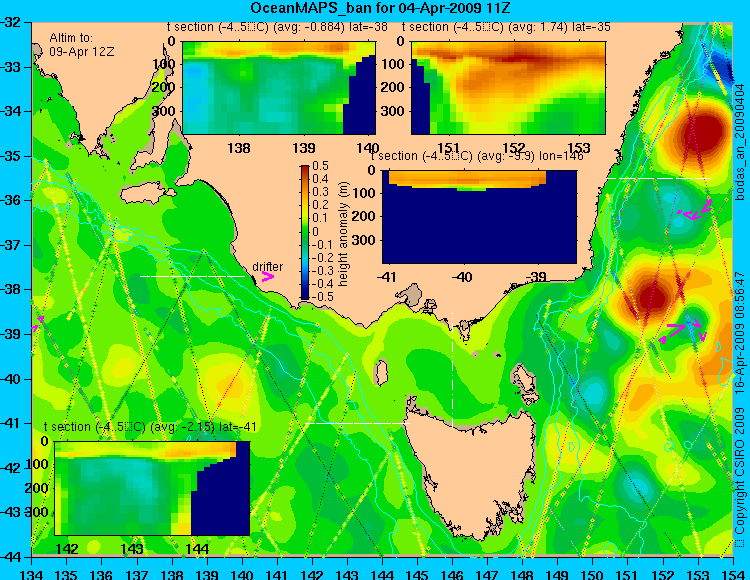The width and height of the screenshot is (750, 580).
Task: Select the 0.5 tick on the color bar
Action: coord(321,166)
